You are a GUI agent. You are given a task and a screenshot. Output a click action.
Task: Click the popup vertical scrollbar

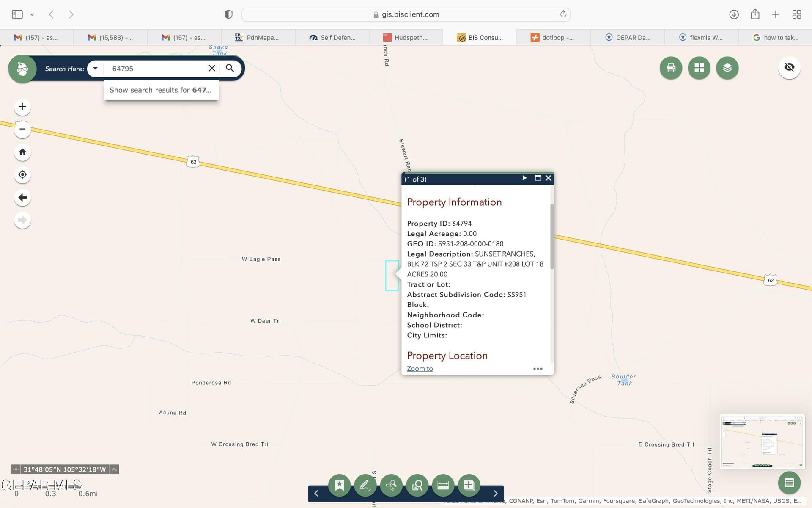[x=551, y=236]
